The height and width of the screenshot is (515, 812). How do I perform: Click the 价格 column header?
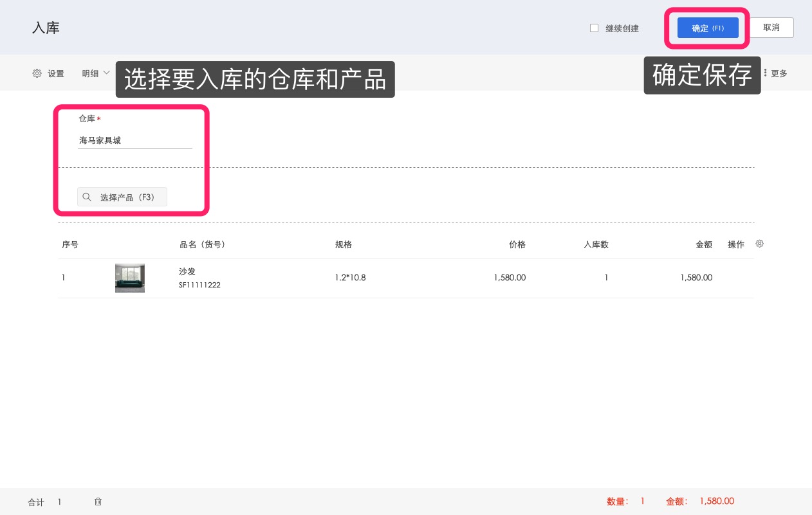(517, 245)
